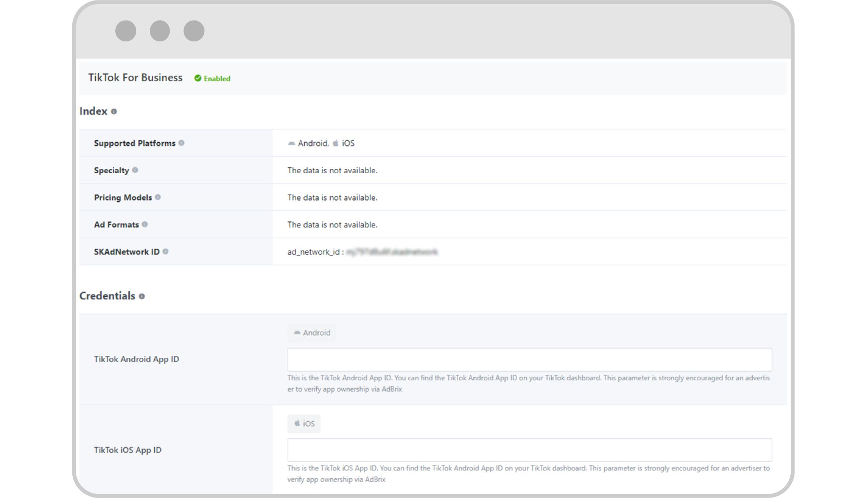
Task: Click the middle gray window control dot
Action: [160, 31]
